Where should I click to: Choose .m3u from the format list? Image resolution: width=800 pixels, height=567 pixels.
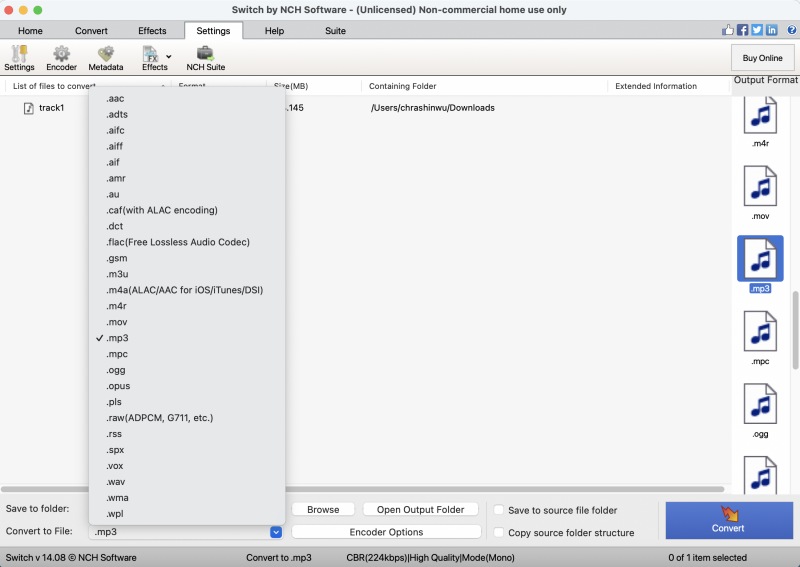187,274
